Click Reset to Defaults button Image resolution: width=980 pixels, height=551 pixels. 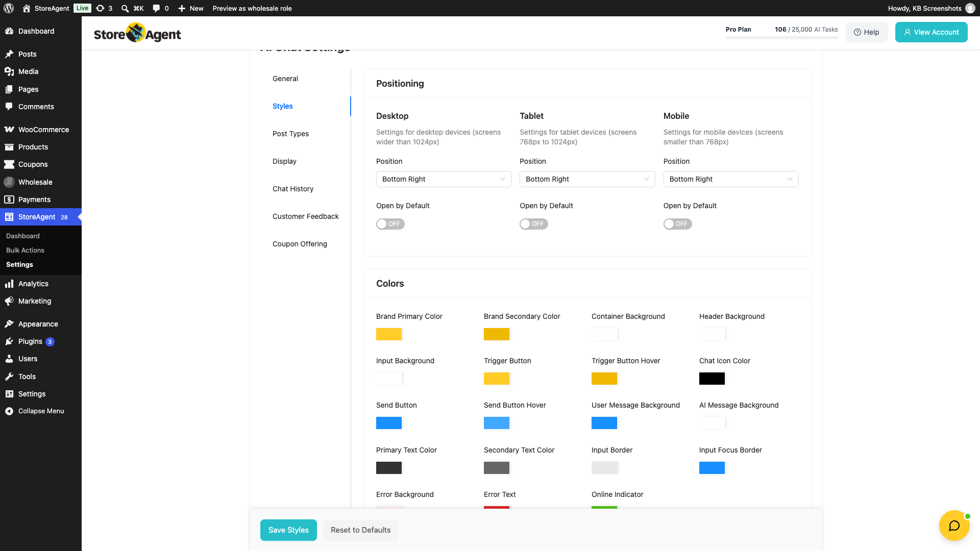(x=360, y=530)
